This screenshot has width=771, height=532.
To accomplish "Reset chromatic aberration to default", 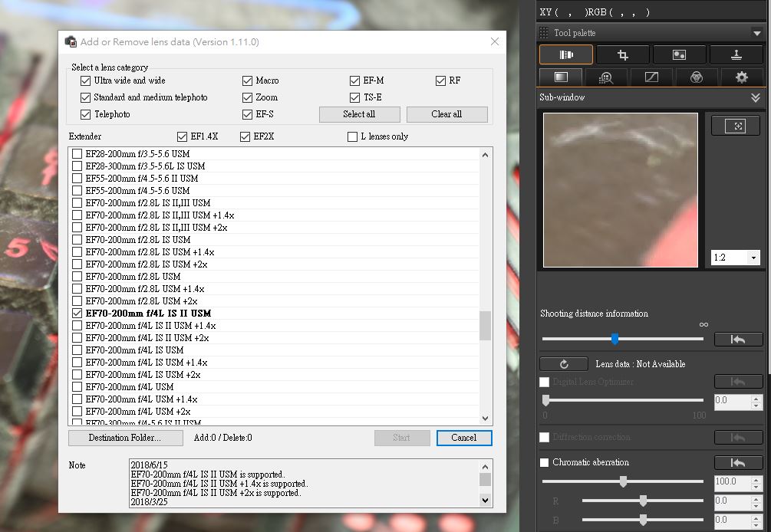I will point(738,462).
